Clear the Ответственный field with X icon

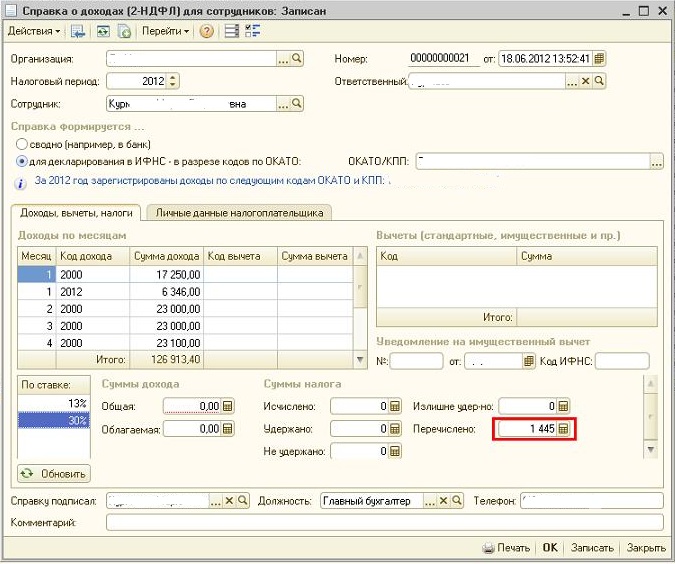pos(586,81)
